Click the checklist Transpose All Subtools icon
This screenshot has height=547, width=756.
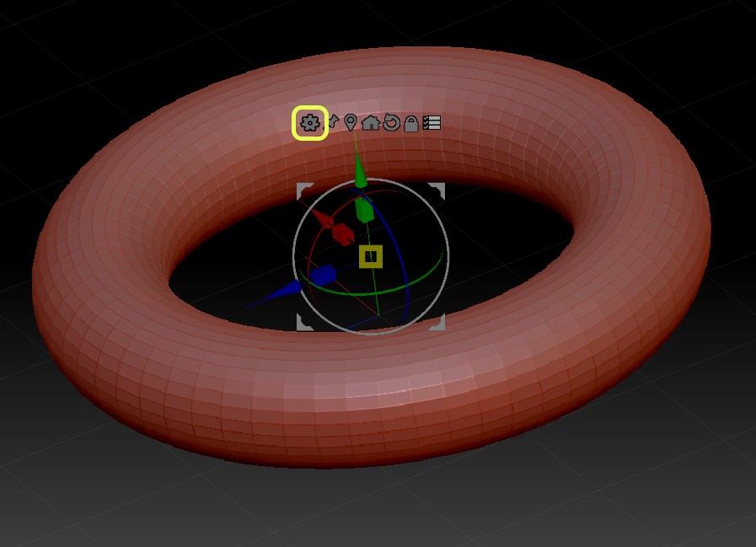(x=432, y=122)
